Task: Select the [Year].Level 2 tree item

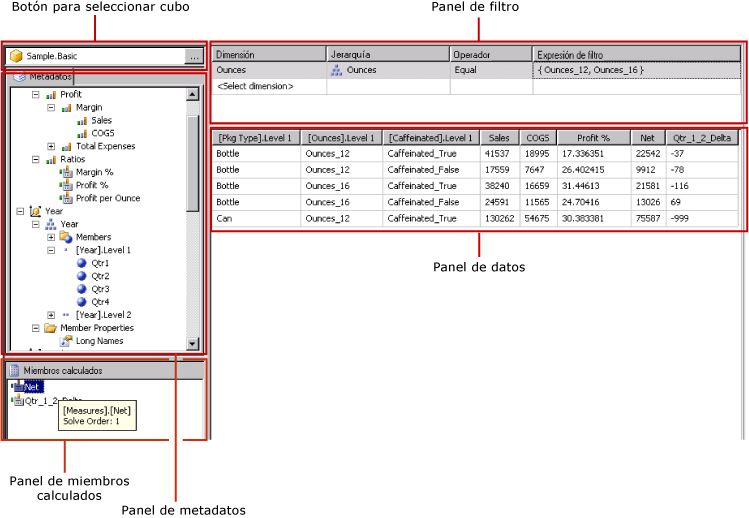Action: tap(103, 315)
